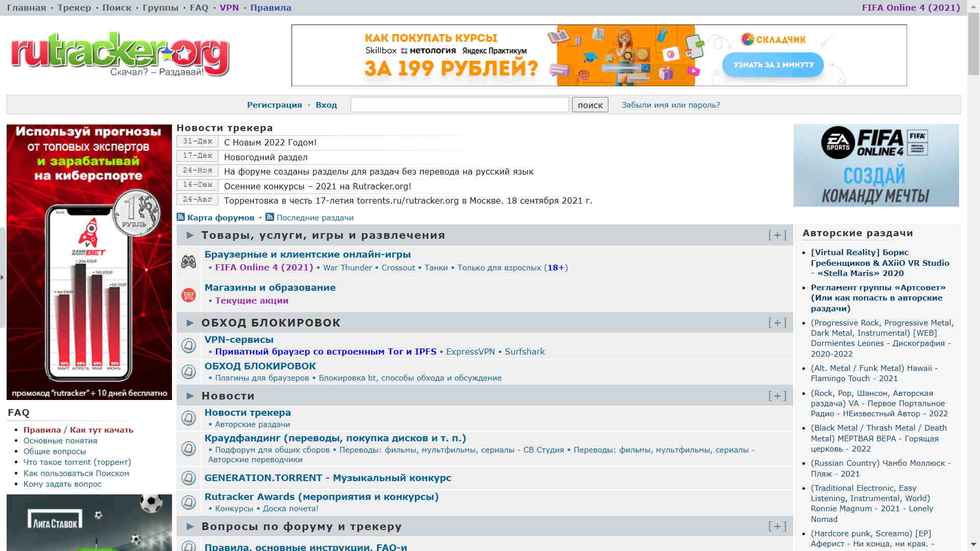Click the GameSportBet red esports banner

tap(89, 262)
